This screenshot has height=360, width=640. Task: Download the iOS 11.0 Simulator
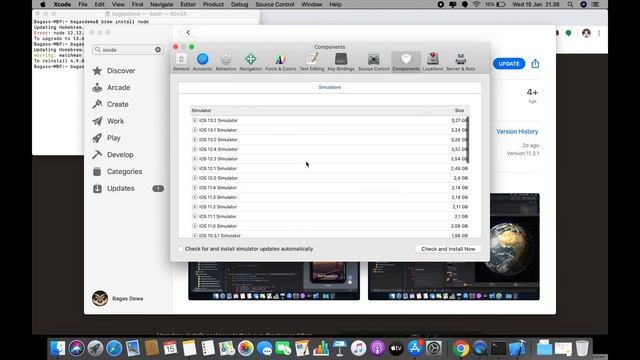(x=195, y=226)
